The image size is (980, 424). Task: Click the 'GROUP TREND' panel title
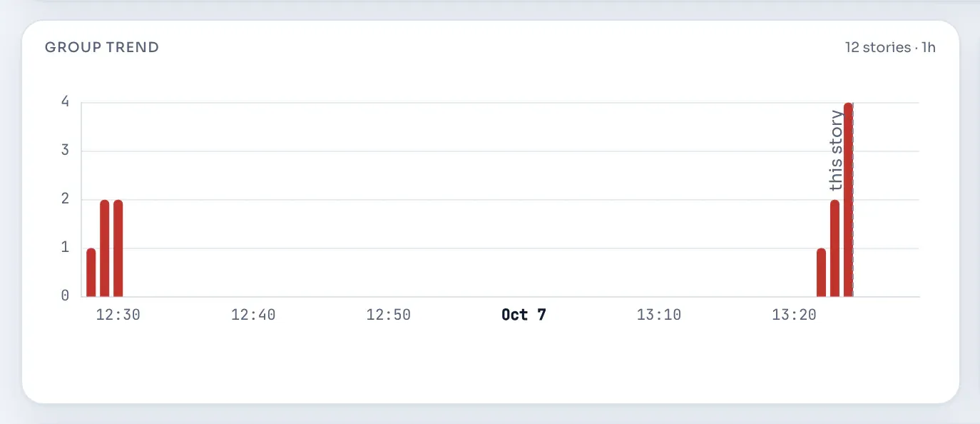click(102, 48)
